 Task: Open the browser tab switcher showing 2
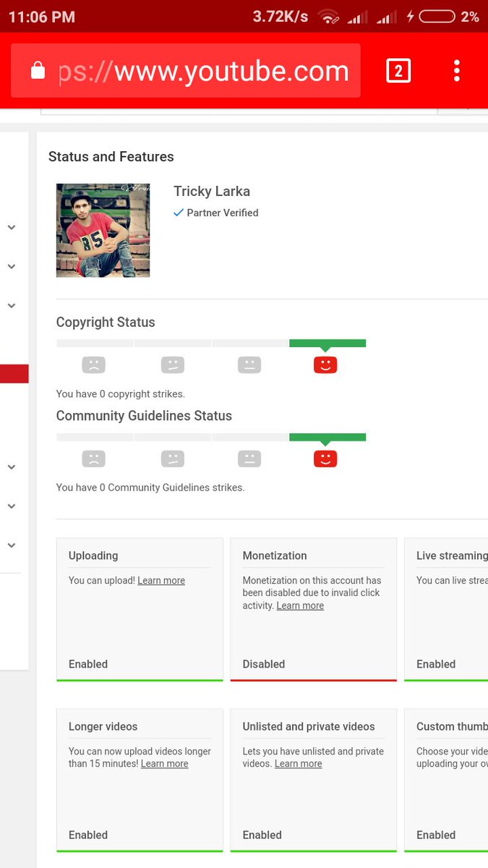tap(398, 71)
